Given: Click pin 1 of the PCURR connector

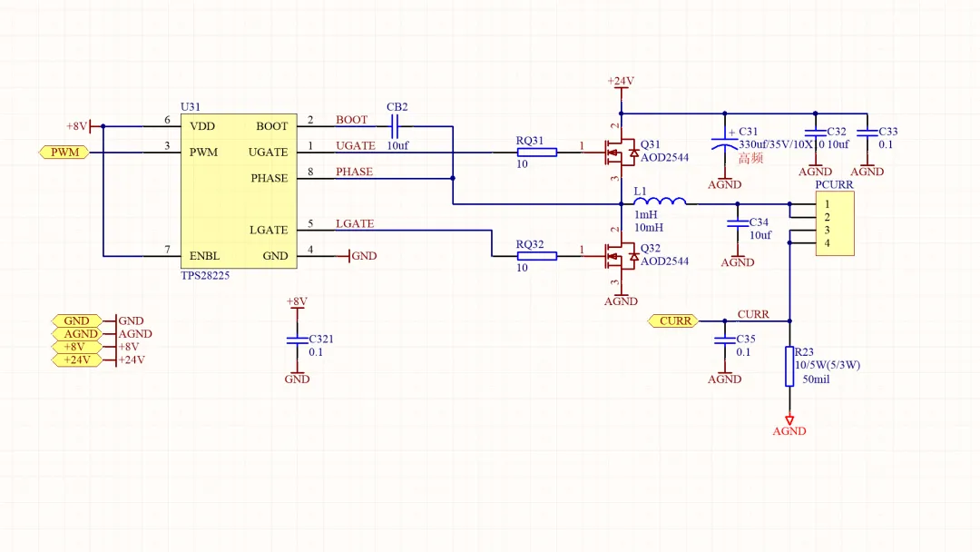Looking at the screenshot, I should (x=827, y=204).
